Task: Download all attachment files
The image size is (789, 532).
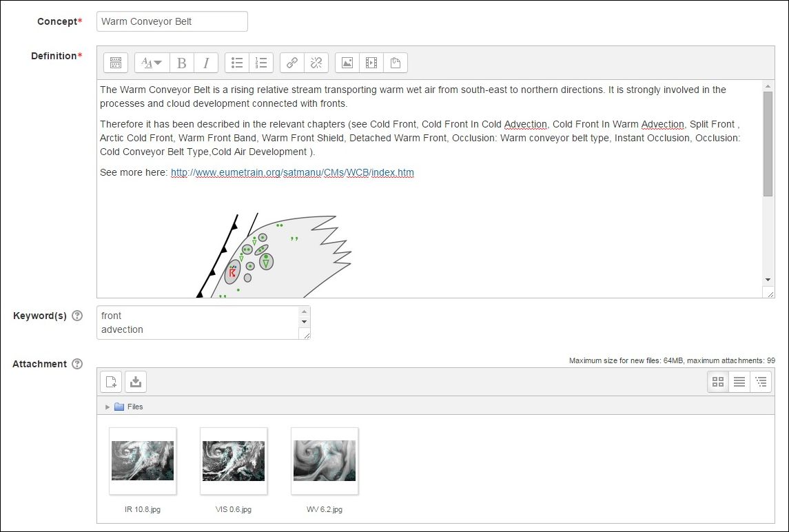Action: tap(135, 382)
